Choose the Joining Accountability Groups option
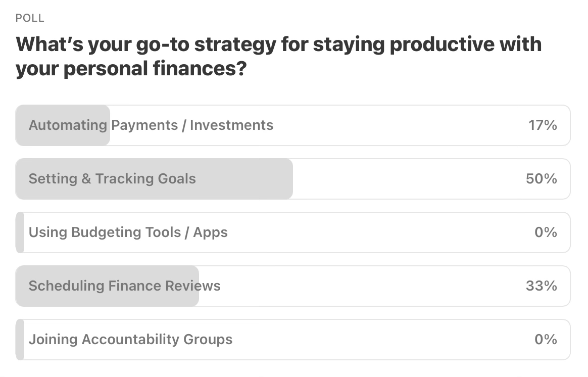Screen dimensions: 588x377 pyautogui.click(x=130, y=340)
